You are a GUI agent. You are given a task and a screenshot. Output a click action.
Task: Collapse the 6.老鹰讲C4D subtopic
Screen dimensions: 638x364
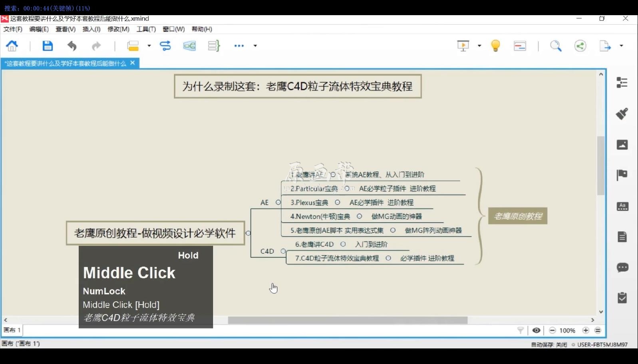tap(343, 244)
